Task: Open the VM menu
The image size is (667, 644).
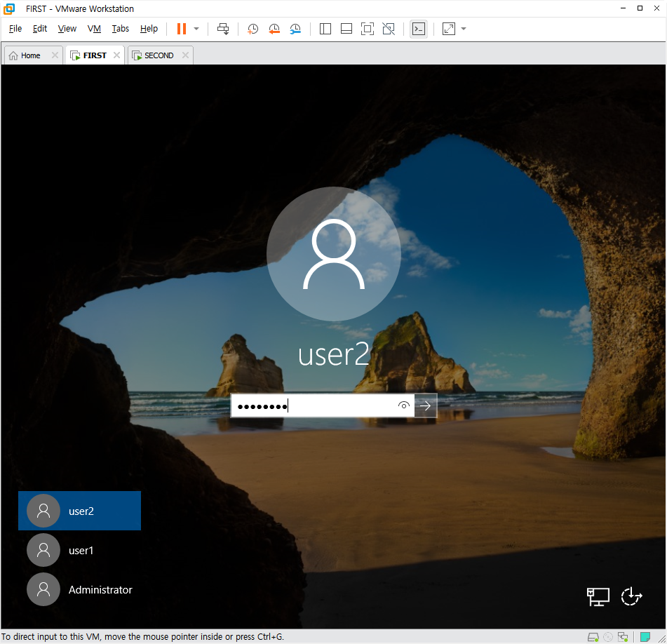Action: click(x=94, y=29)
